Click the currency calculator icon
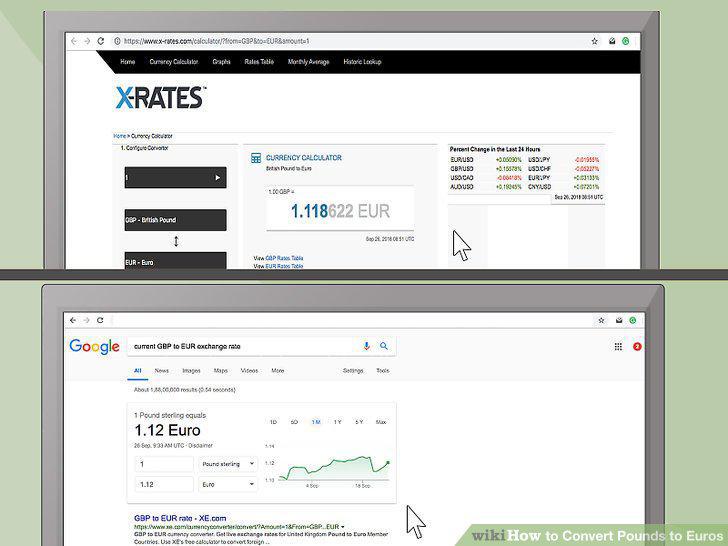 tap(256, 158)
